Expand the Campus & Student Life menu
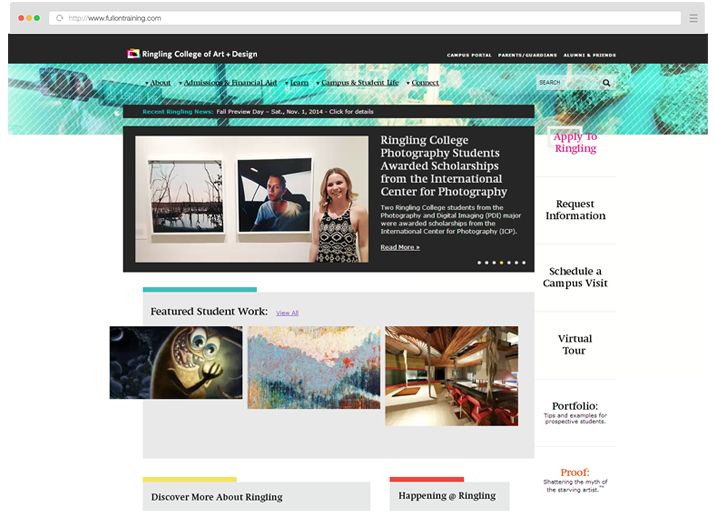 pos(358,83)
